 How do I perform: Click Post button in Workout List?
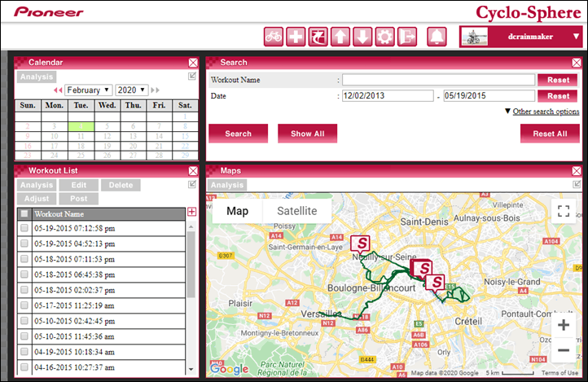pyautogui.click(x=79, y=199)
